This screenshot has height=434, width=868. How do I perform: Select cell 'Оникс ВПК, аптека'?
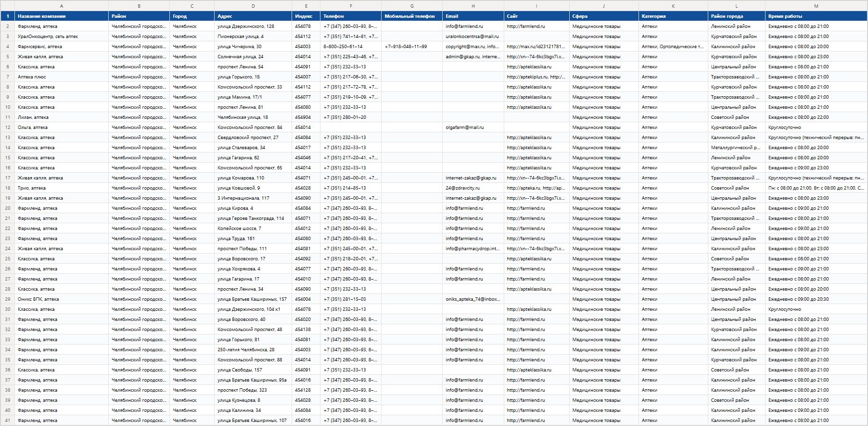pyautogui.click(x=62, y=299)
